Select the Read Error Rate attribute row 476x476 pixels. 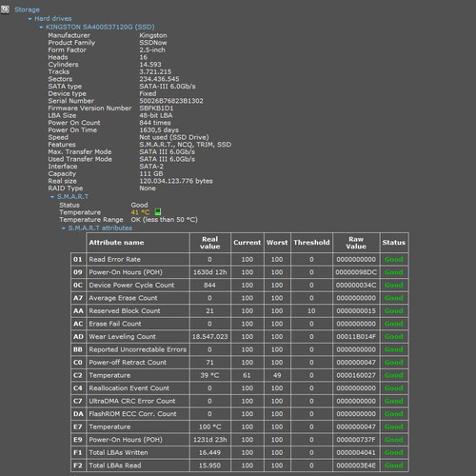[239, 260]
